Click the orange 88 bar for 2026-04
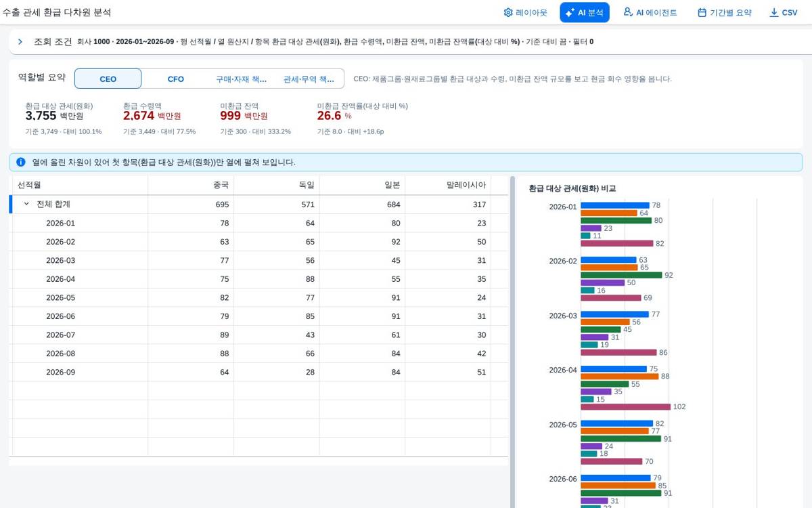812x508 pixels. point(619,377)
